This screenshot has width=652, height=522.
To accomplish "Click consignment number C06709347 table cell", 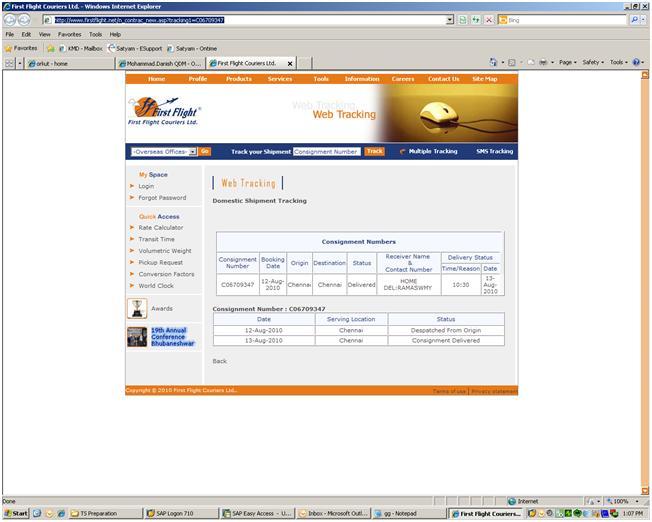I will 237,285.
